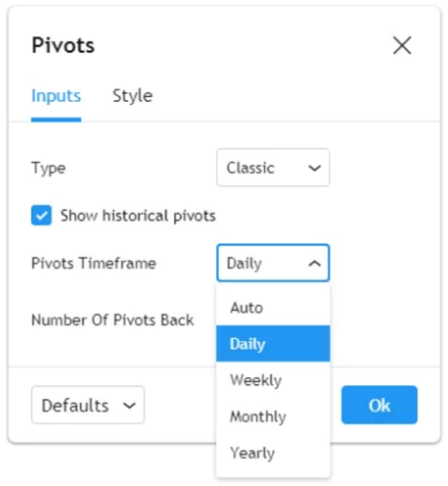Switch to the Inputs tab
The image size is (448, 486).
(x=56, y=96)
